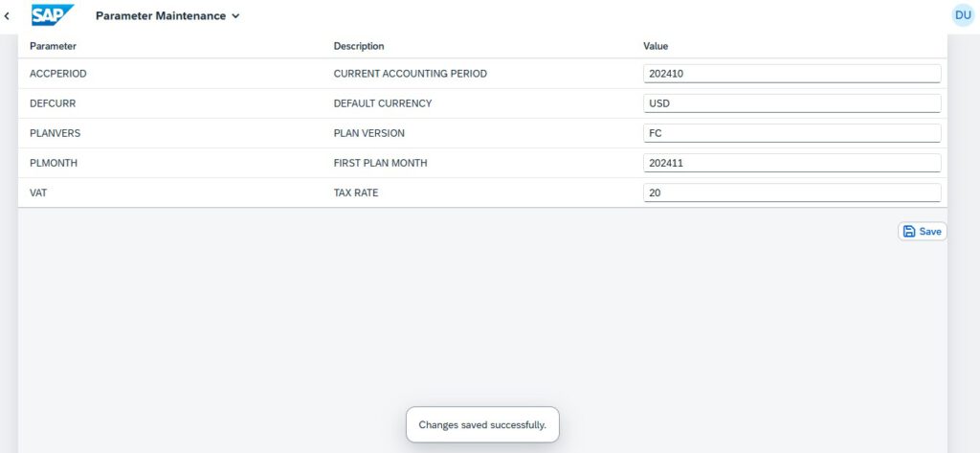This screenshot has width=980, height=453.
Task: Click the Parameter column header
Action: click(x=54, y=46)
